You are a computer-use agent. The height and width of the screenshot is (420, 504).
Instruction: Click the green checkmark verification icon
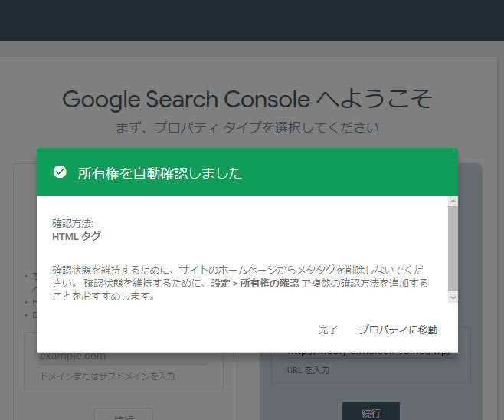pos(60,172)
